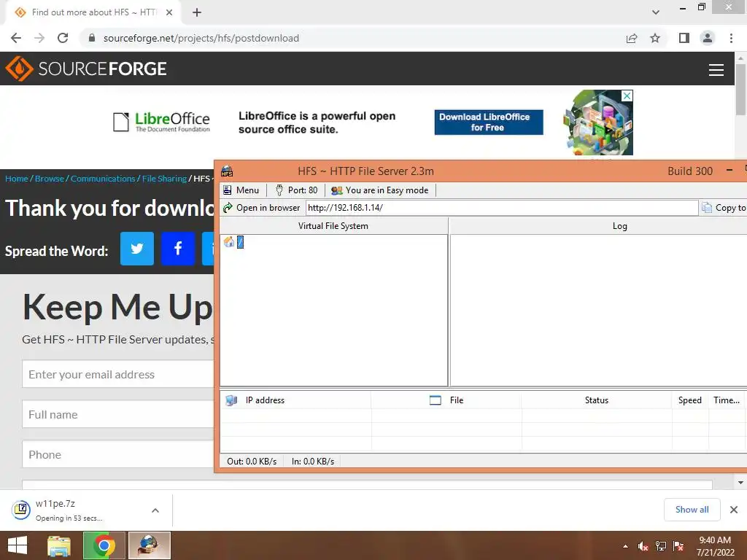Toggle the Easy mode button in HFS
The width and height of the screenshot is (747, 560).
pos(379,190)
